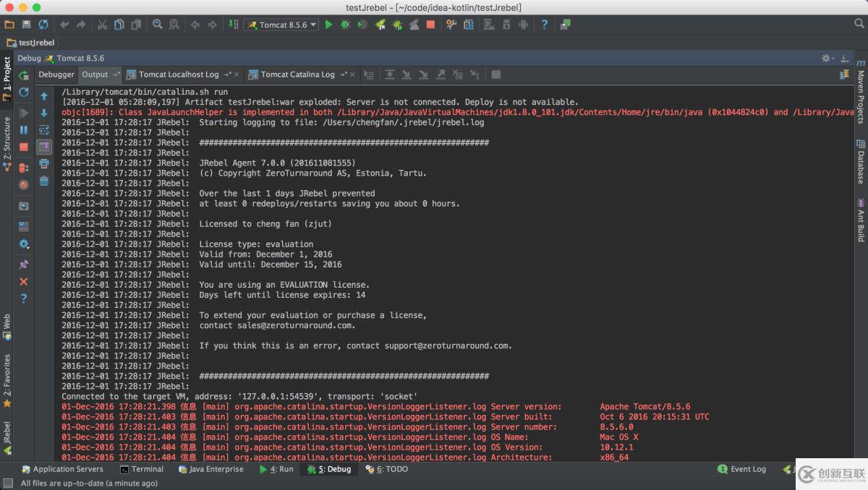
Task: Switch to the Debugger tab
Action: point(56,74)
